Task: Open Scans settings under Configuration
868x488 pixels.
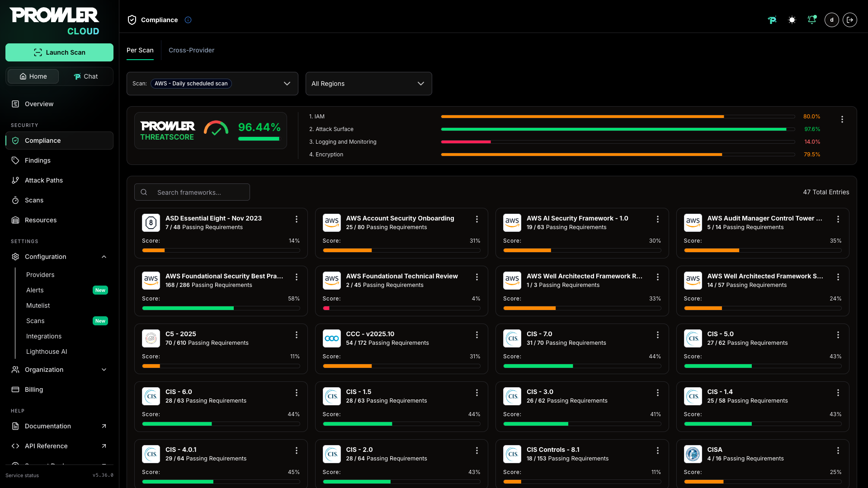Action: point(35,321)
